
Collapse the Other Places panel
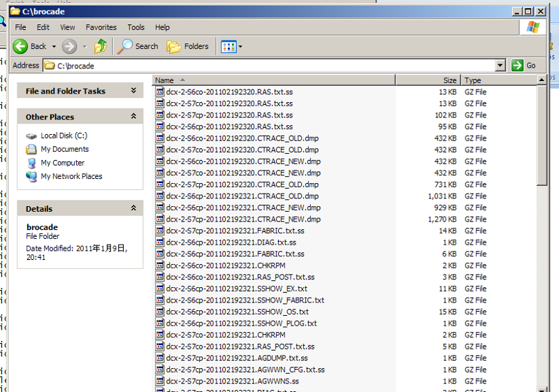tap(133, 117)
